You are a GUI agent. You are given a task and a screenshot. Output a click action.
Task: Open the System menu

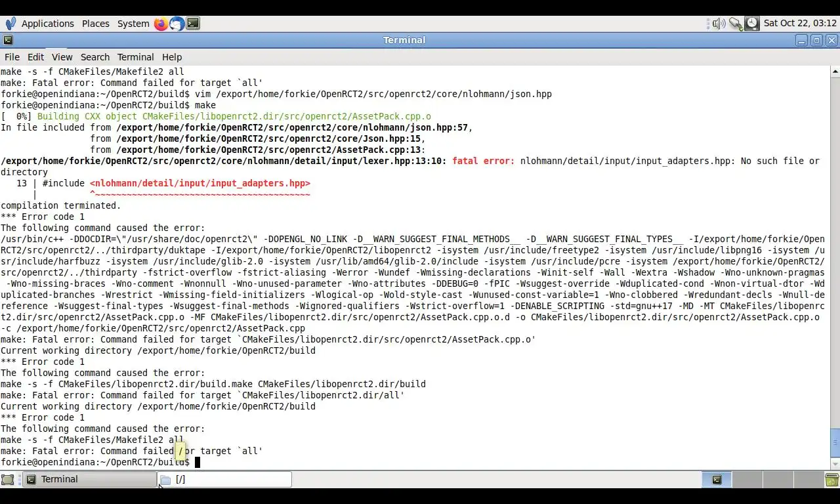click(x=133, y=24)
